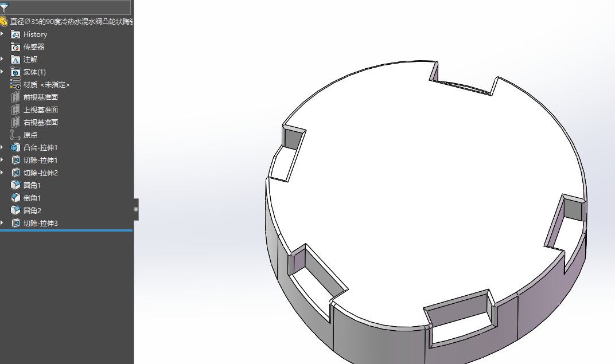Click the 切除-拉伸3 cut extrude icon
This screenshot has height=364, width=615.
tap(15, 224)
